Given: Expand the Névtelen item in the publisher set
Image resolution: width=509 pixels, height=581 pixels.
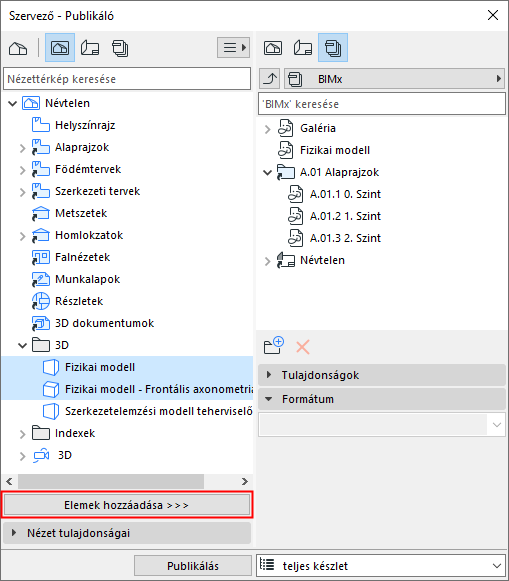Looking at the screenshot, I should tap(267, 261).
